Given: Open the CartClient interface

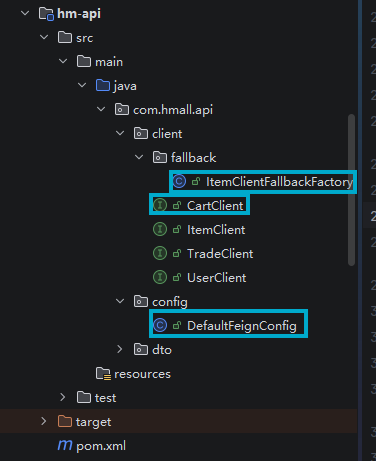Looking at the screenshot, I should tap(215, 206).
